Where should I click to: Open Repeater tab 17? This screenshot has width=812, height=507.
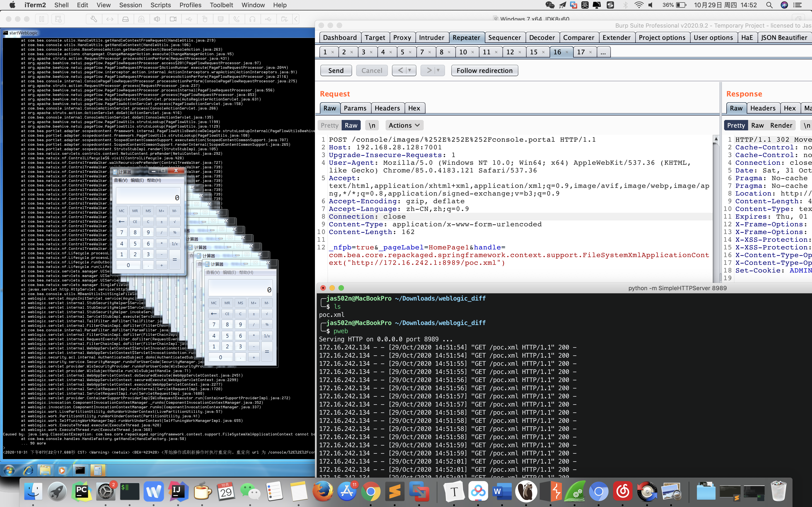[581, 52]
